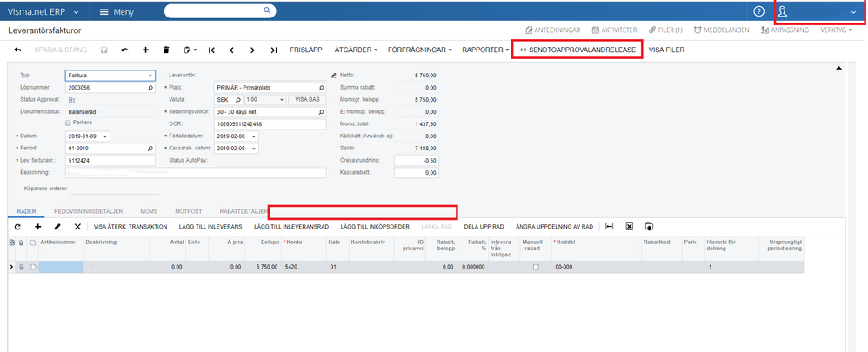Screen dimensions: 868x352
Task: Click the Beskrivning text field
Action: (x=196, y=173)
